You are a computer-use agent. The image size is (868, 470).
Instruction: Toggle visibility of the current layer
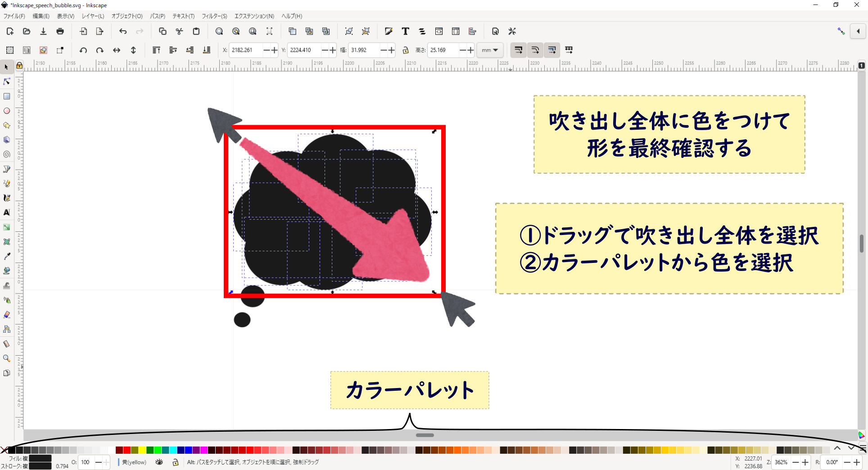click(159, 462)
